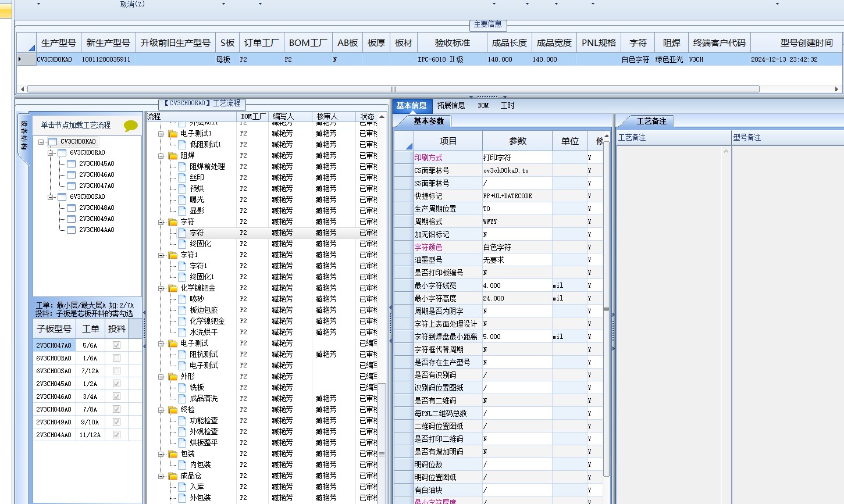Collapse the 6V3CH00RA0 tree branch
This screenshot has height=504, width=844.
pos(51,153)
